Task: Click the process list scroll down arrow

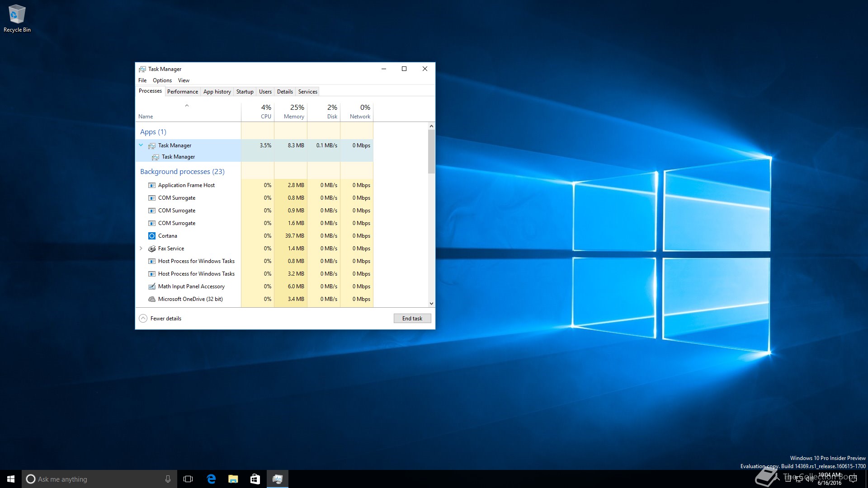Action: point(431,304)
